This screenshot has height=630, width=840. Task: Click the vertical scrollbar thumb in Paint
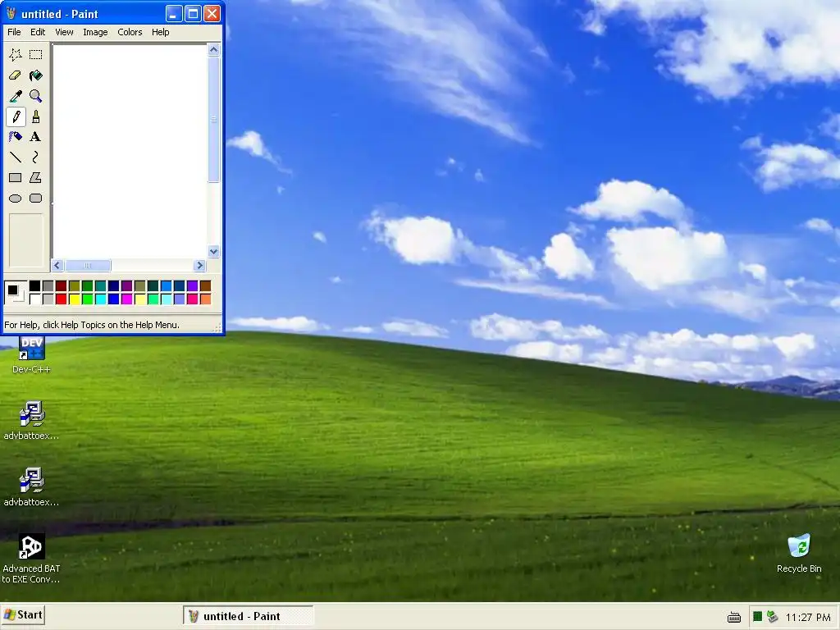click(x=214, y=120)
